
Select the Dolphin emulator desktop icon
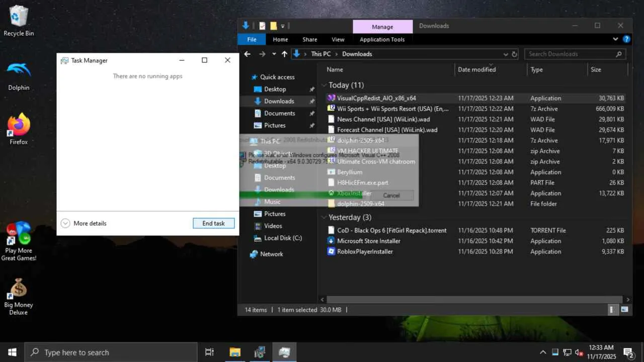click(19, 75)
